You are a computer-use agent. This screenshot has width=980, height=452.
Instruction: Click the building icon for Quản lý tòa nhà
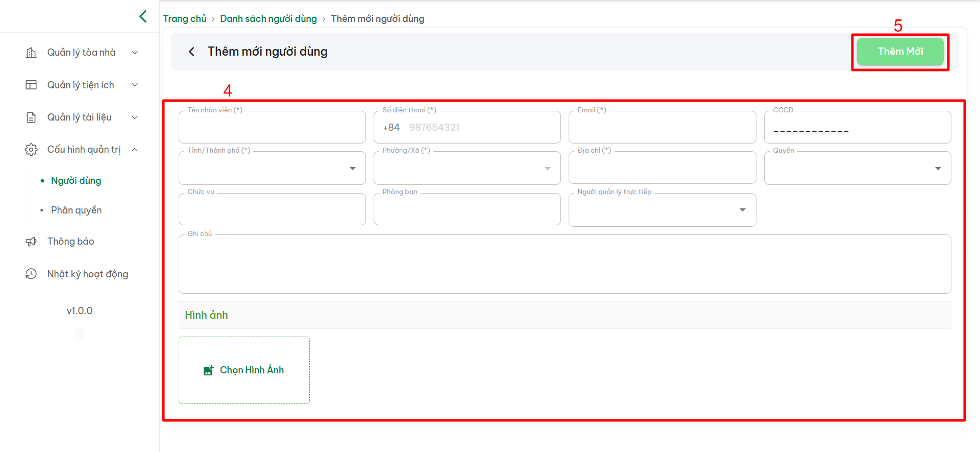click(x=31, y=53)
